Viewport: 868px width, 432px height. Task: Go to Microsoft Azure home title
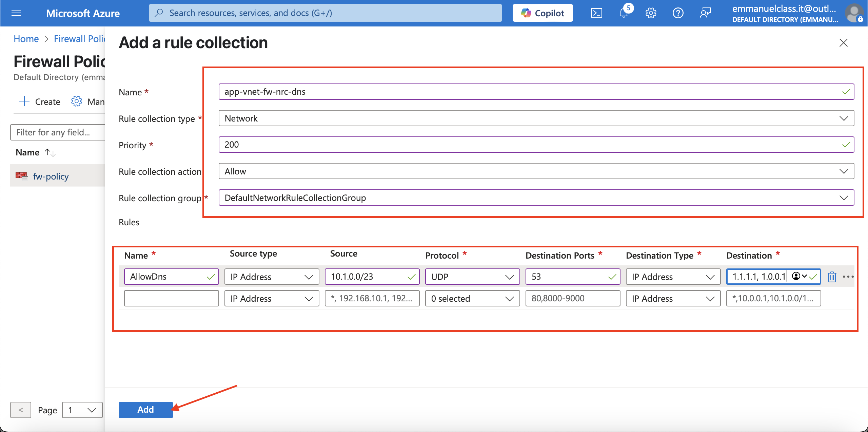coord(83,13)
